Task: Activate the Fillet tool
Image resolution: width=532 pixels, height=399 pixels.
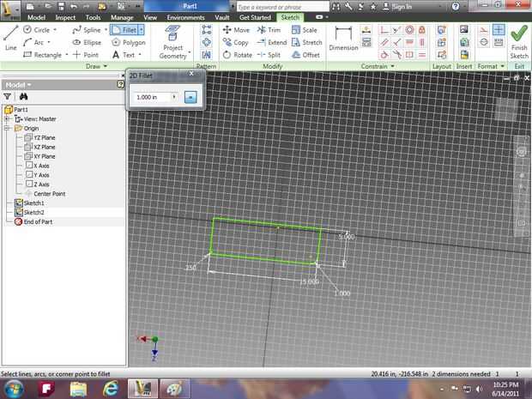Action: click(124, 30)
